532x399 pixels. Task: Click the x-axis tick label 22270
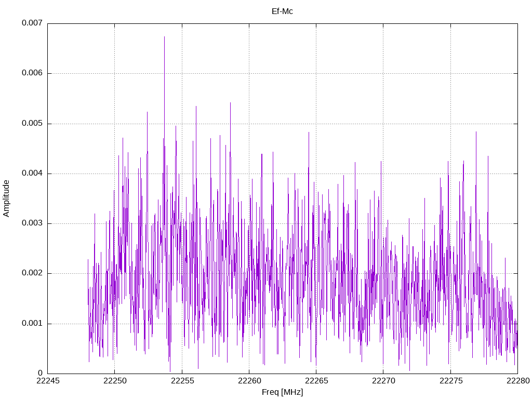(383, 381)
